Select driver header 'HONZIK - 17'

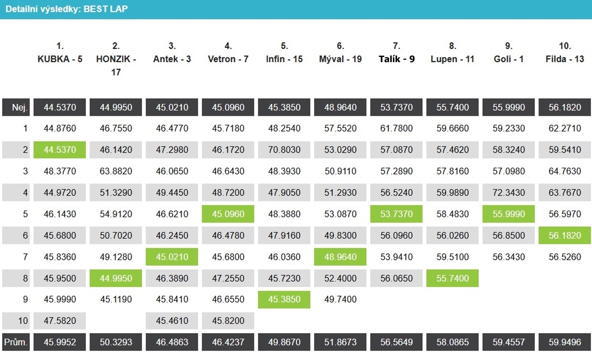click(116, 65)
